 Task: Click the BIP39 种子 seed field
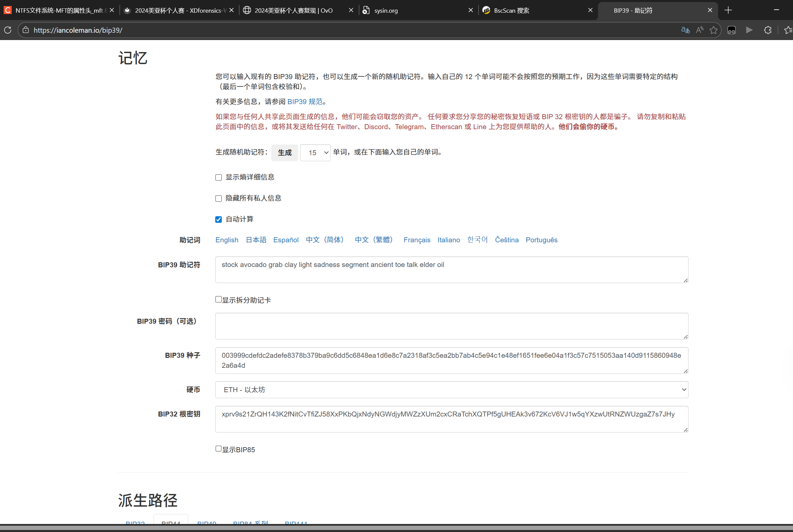(x=452, y=360)
